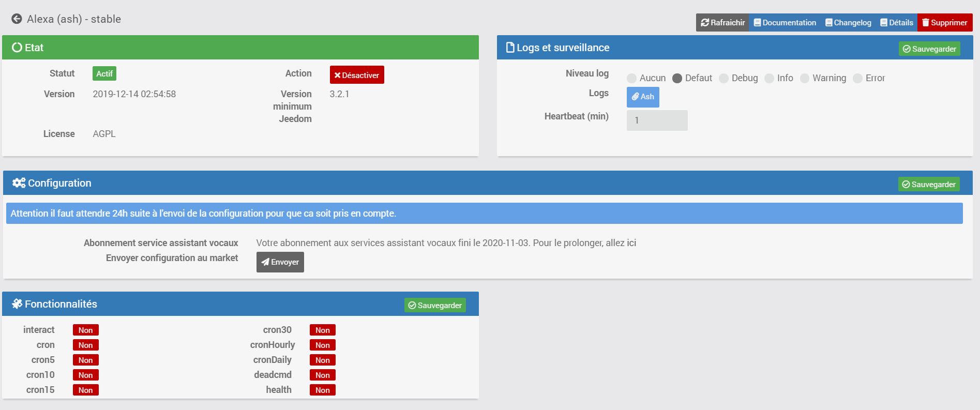
Task: Click the back arrow next to Alexa (ash)
Action: (17, 19)
